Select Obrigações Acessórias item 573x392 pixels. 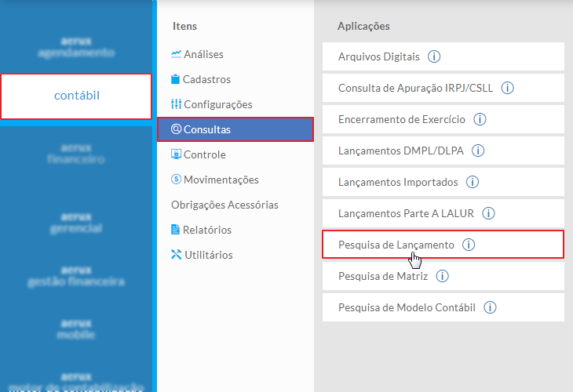[224, 205]
